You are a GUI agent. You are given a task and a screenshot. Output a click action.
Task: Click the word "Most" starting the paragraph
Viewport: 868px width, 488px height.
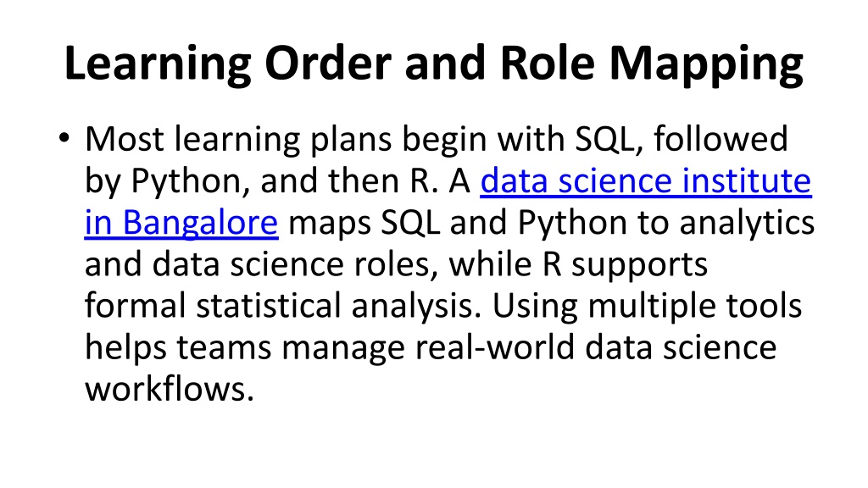click(x=119, y=139)
